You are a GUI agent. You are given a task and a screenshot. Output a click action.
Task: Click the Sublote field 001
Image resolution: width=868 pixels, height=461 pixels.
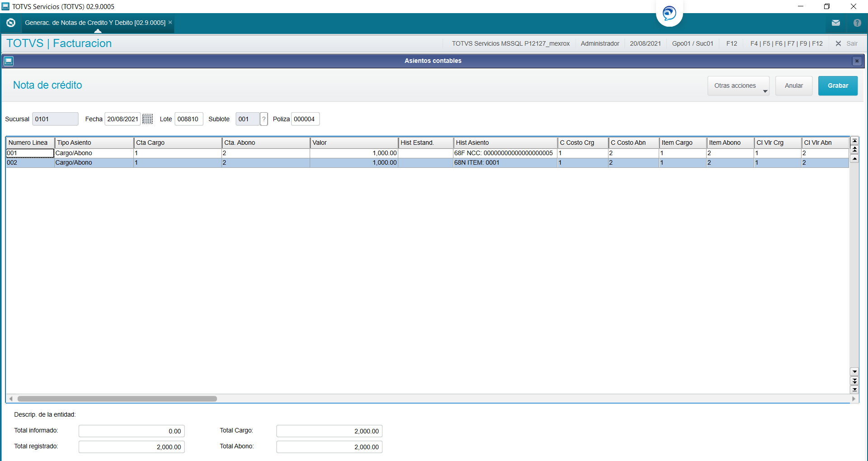[x=248, y=119]
